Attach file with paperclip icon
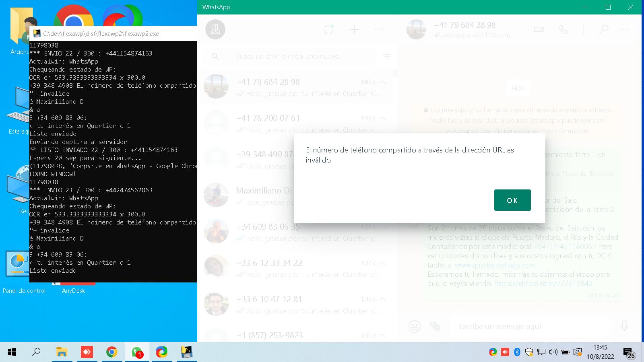 click(x=435, y=326)
